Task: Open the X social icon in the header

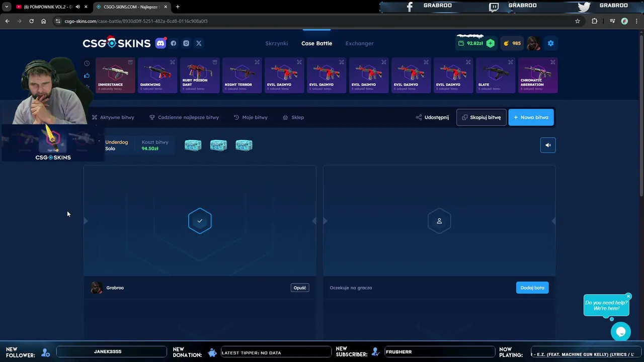Action: click(x=199, y=43)
